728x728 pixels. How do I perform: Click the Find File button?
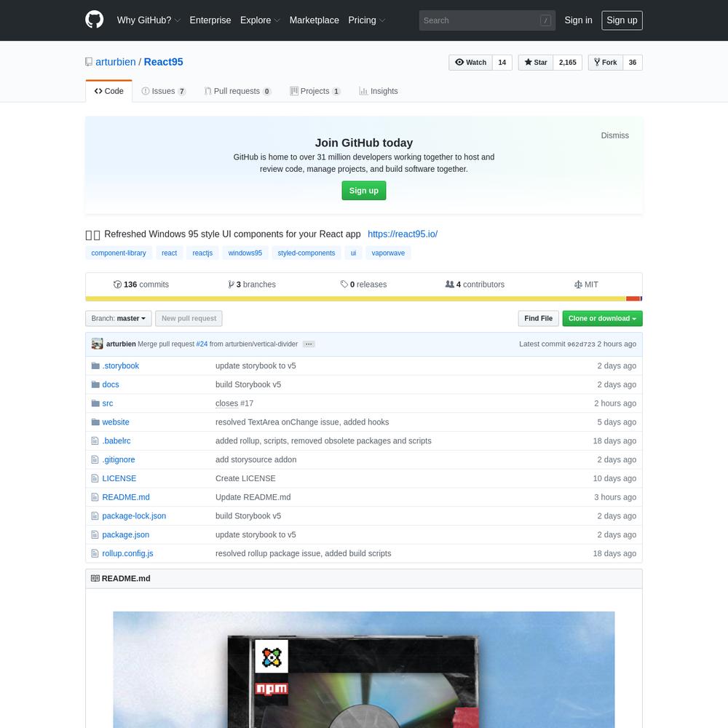pyautogui.click(x=538, y=319)
